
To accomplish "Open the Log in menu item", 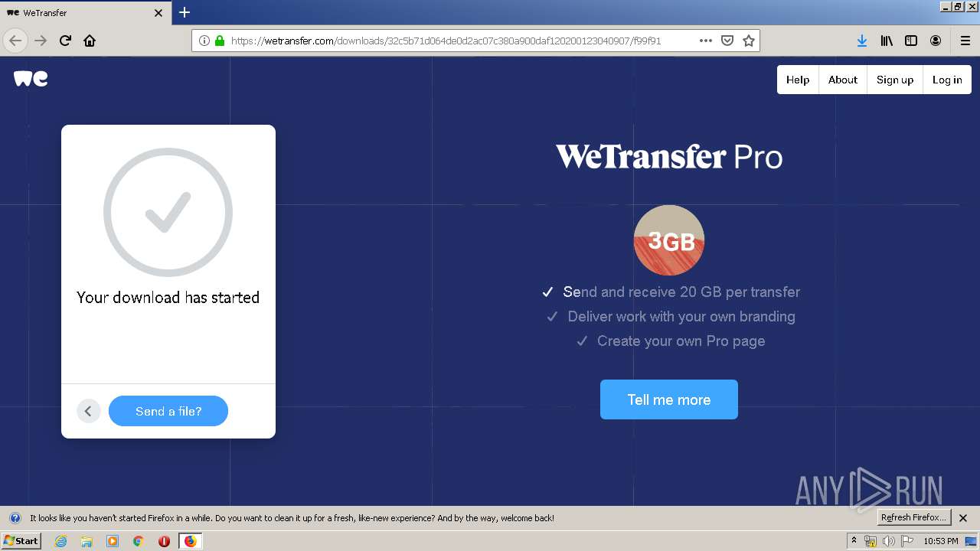I will point(947,80).
